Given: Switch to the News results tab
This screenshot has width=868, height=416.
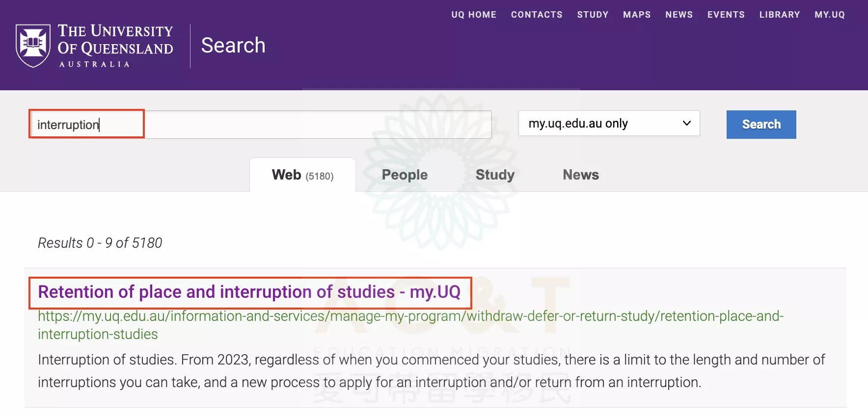Looking at the screenshot, I should point(581,175).
